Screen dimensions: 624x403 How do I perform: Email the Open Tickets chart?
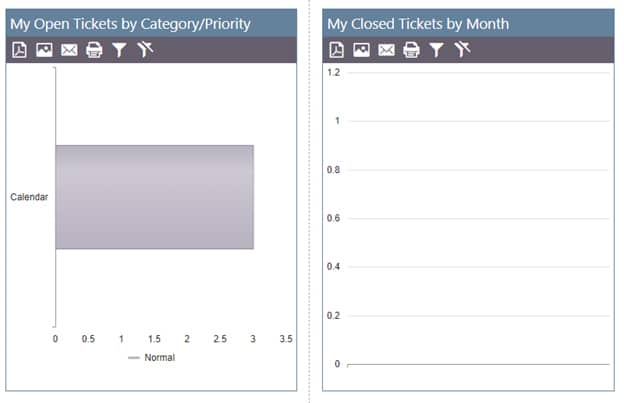coord(69,50)
